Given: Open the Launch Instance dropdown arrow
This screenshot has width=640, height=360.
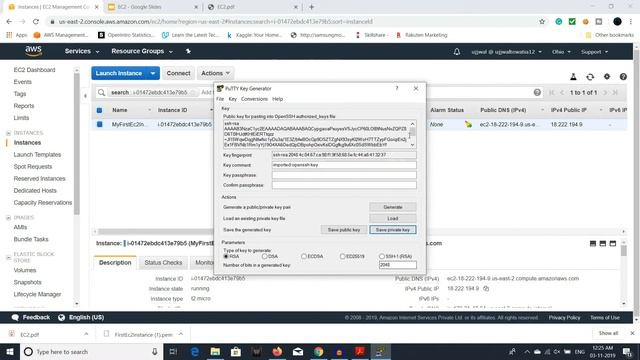Looking at the screenshot, I should point(153,73).
